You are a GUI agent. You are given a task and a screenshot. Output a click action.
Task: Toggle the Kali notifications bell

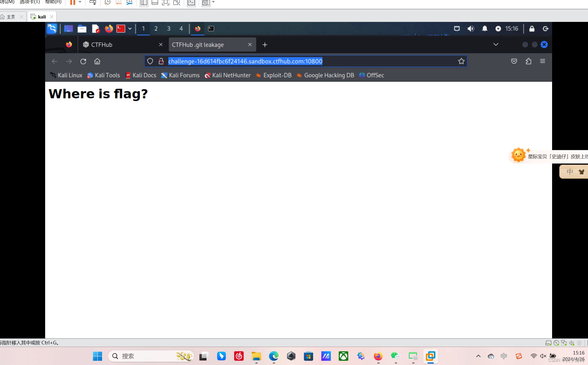coord(484,28)
